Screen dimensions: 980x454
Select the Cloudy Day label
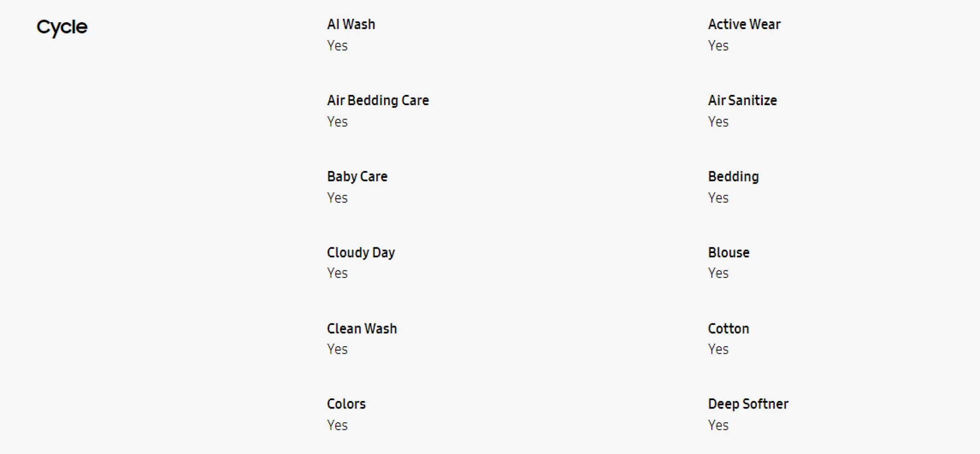click(x=361, y=253)
